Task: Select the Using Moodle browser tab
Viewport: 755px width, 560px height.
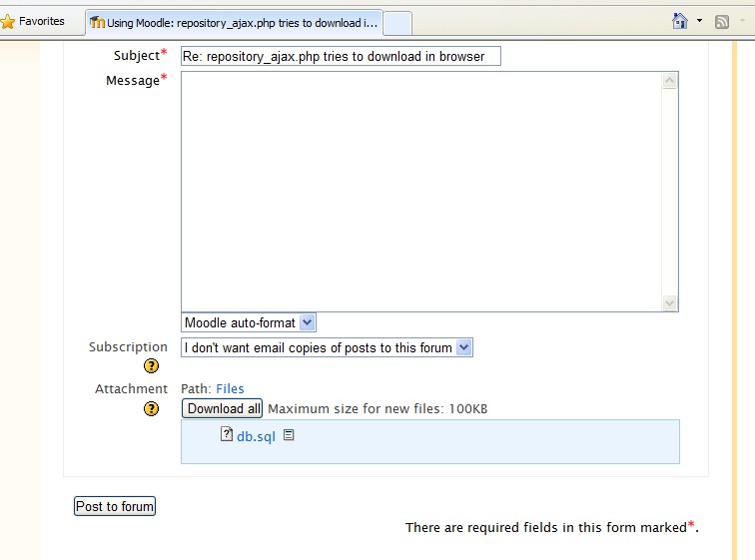Action: click(x=235, y=23)
